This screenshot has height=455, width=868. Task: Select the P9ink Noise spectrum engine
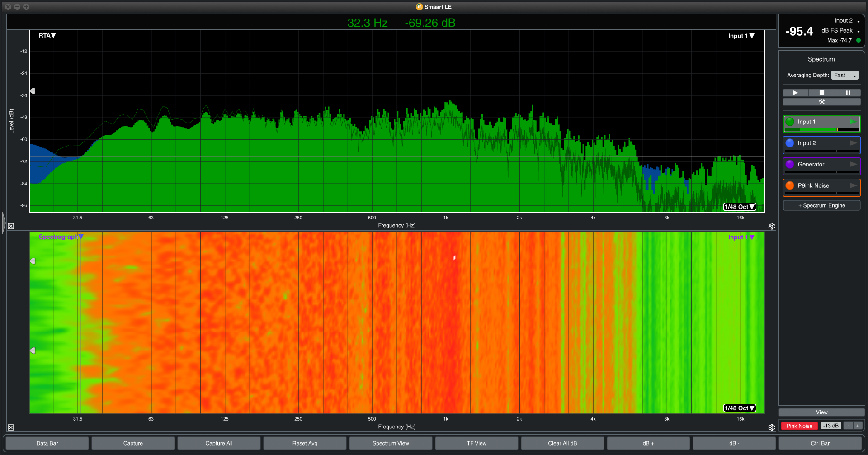[821, 187]
